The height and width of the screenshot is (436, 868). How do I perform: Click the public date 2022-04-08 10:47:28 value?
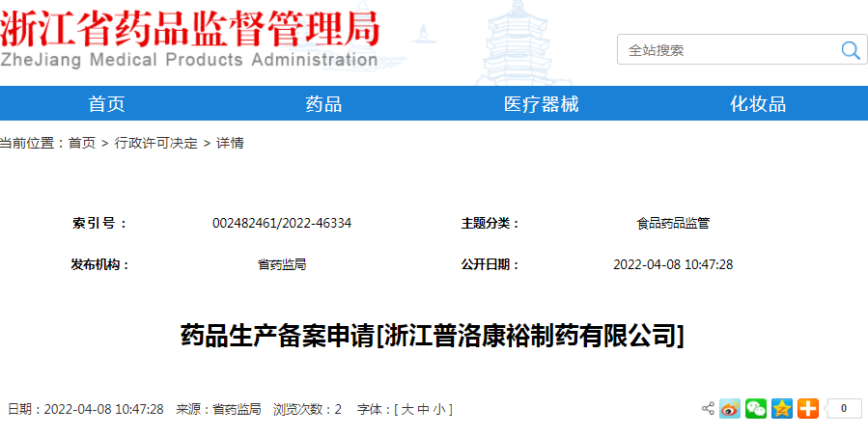673,264
